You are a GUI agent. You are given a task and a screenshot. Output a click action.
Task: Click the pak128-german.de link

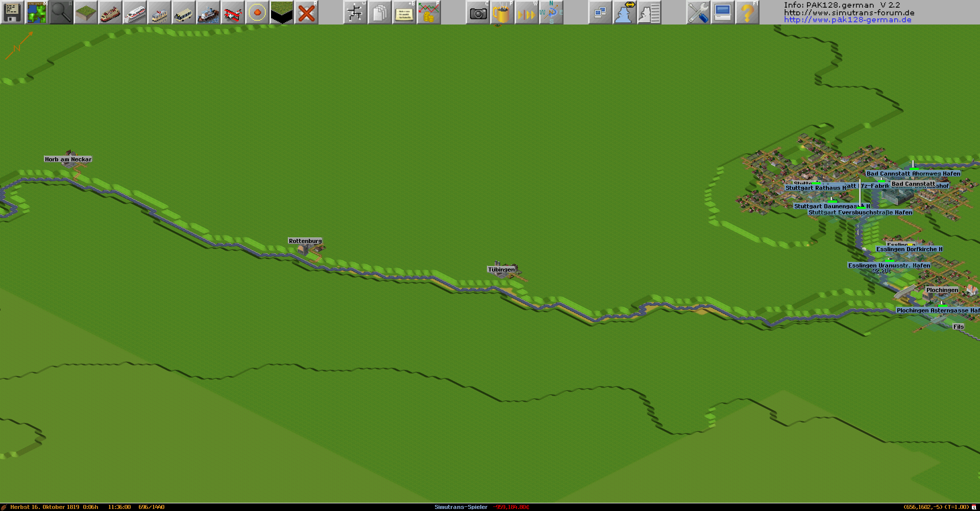pos(847,20)
